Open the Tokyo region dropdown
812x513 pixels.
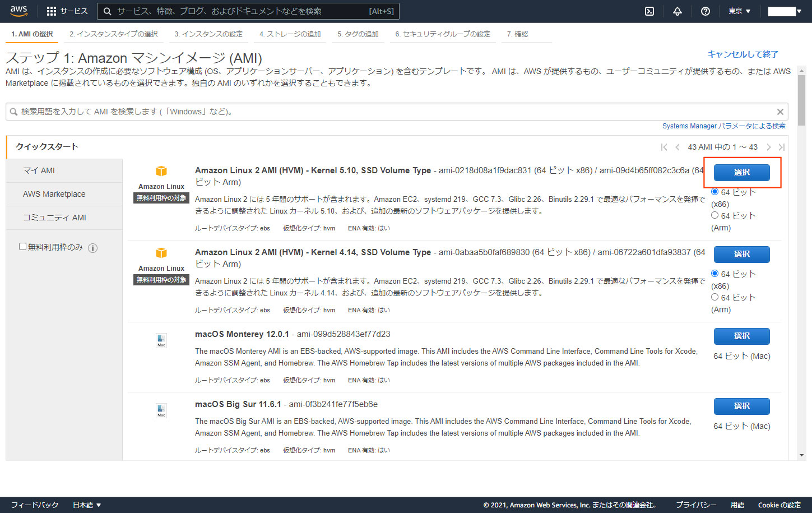click(739, 11)
